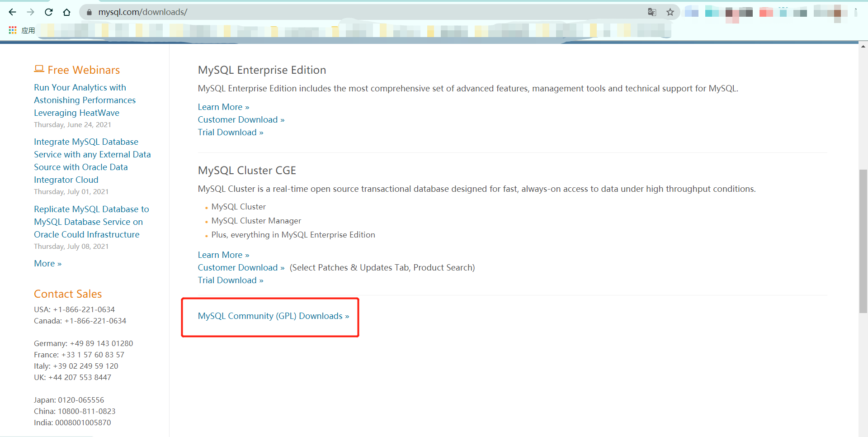Click the Thursday, July 08, 2021 date
The width and height of the screenshot is (868, 437).
pos(71,246)
